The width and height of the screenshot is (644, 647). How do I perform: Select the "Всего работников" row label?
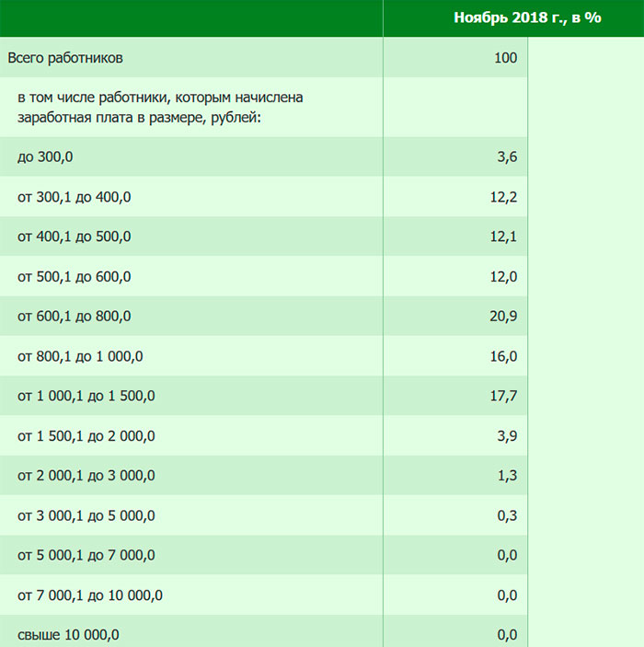pos(65,58)
